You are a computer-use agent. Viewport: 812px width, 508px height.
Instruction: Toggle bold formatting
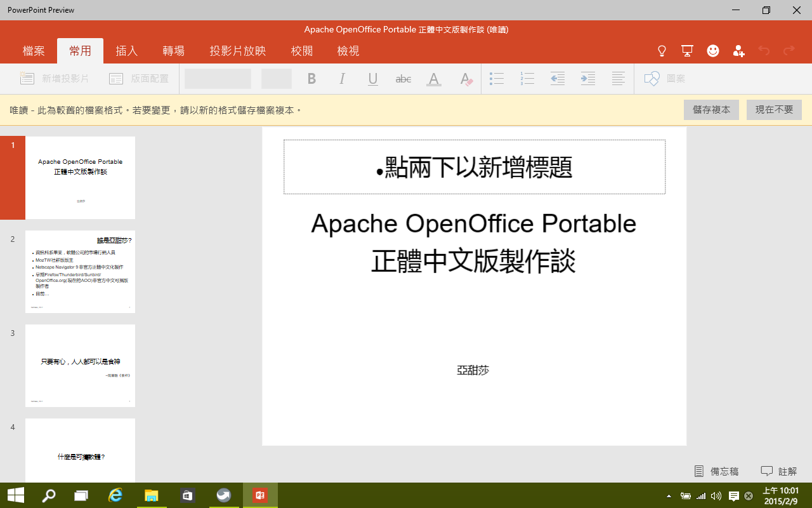coord(311,79)
